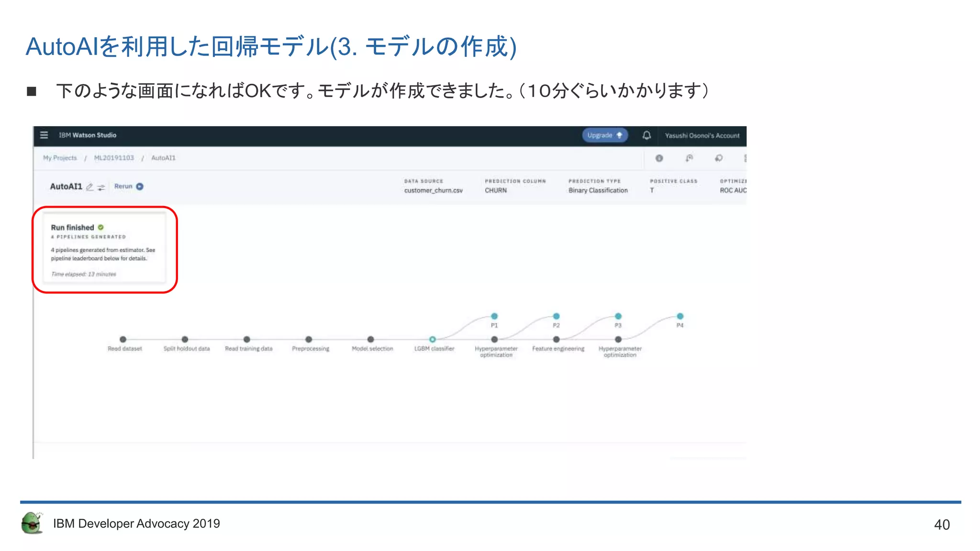Select the Split holdout data node
Screen dimensions: 980x551
pyautogui.click(x=185, y=339)
